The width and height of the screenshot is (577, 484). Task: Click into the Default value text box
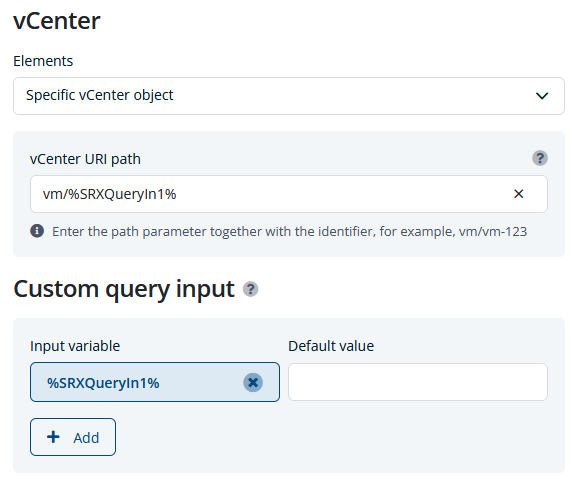pyautogui.click(x=418, y=382)
